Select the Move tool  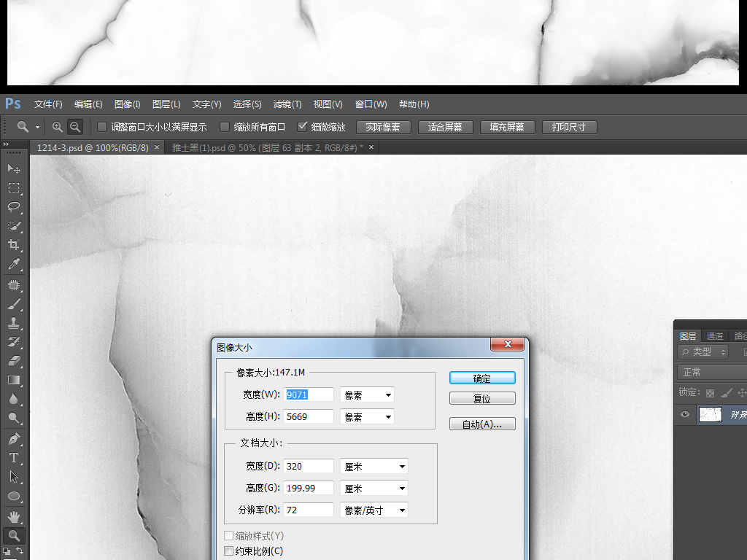(13, 168)
